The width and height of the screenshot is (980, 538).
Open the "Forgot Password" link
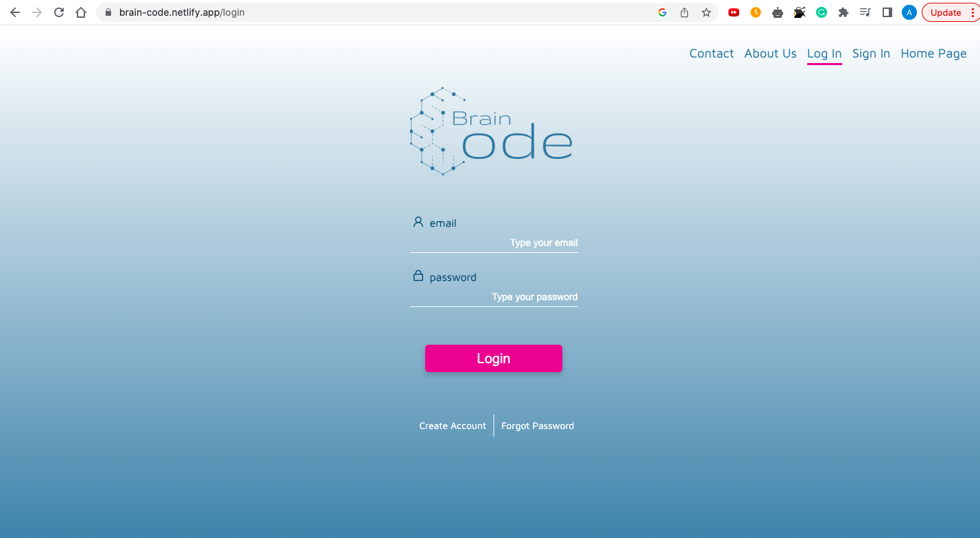point(537,426)
